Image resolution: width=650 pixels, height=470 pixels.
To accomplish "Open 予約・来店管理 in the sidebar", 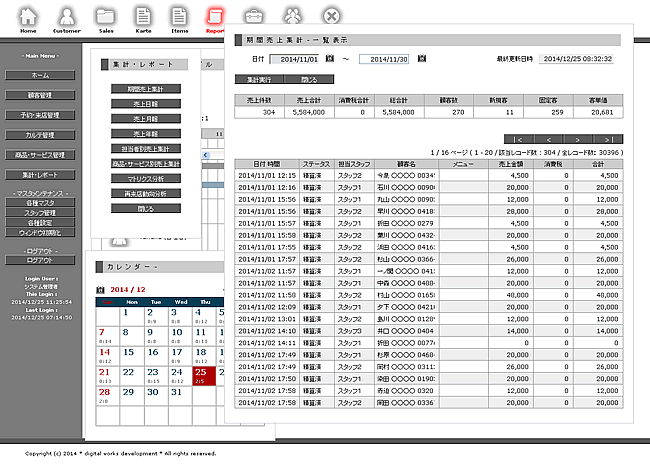I will pos(40,115).
